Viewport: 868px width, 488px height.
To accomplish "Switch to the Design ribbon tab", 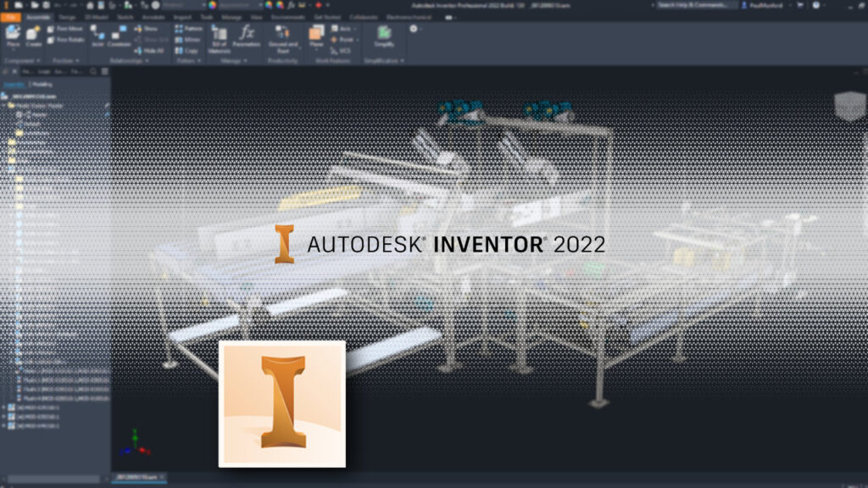I will pos(67,17).
